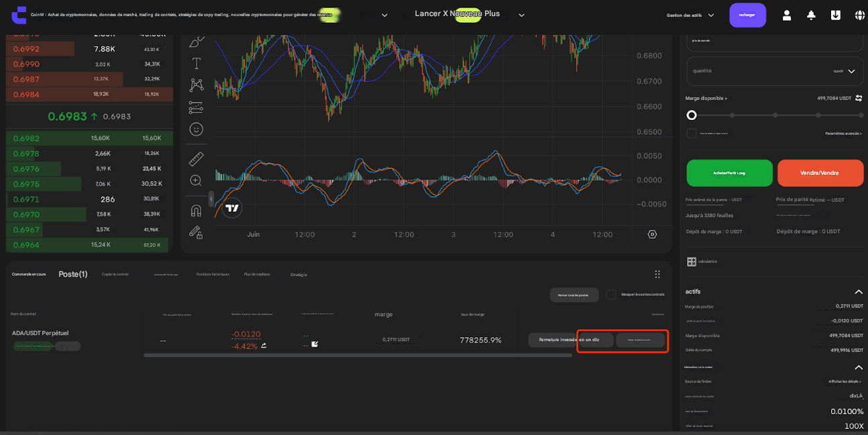Select the ruler measure tool
The image size is (868, 435).
click(x=196, y=159)
